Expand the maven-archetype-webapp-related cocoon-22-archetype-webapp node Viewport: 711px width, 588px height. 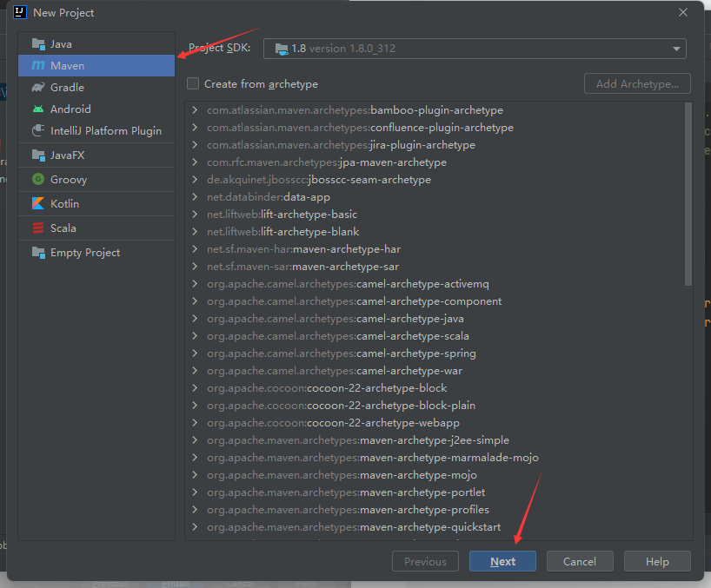point(195,422)
